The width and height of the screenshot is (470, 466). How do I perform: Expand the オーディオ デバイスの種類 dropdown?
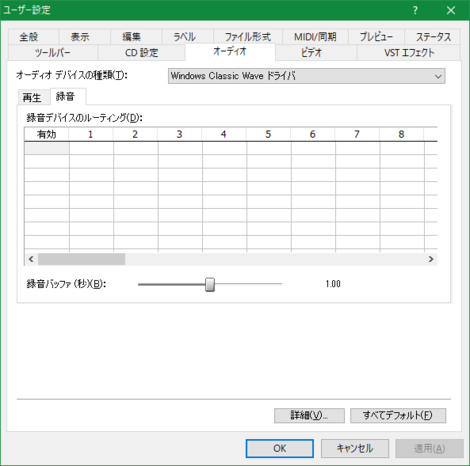[x=306, y=76]
